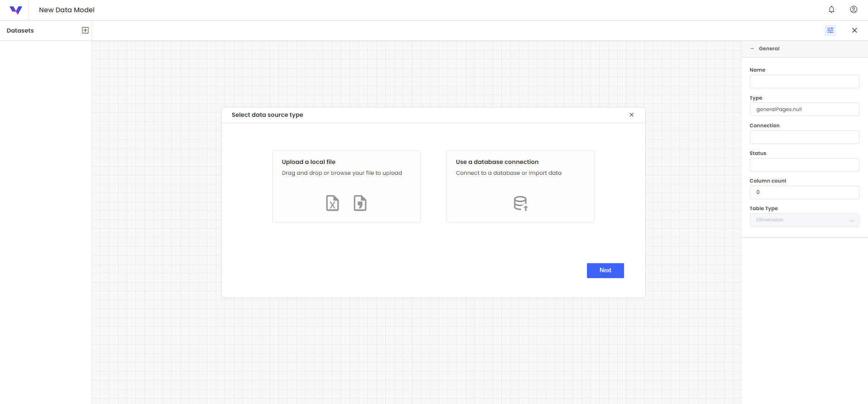Screen dimensions: 868x404
Task: Click the Column count field
Action: pyautogui.click(x=804, y=192)
